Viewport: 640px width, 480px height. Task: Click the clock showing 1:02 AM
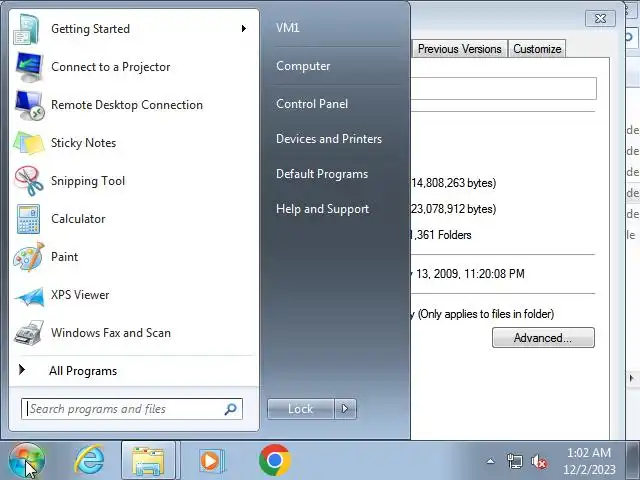[589, 453]
